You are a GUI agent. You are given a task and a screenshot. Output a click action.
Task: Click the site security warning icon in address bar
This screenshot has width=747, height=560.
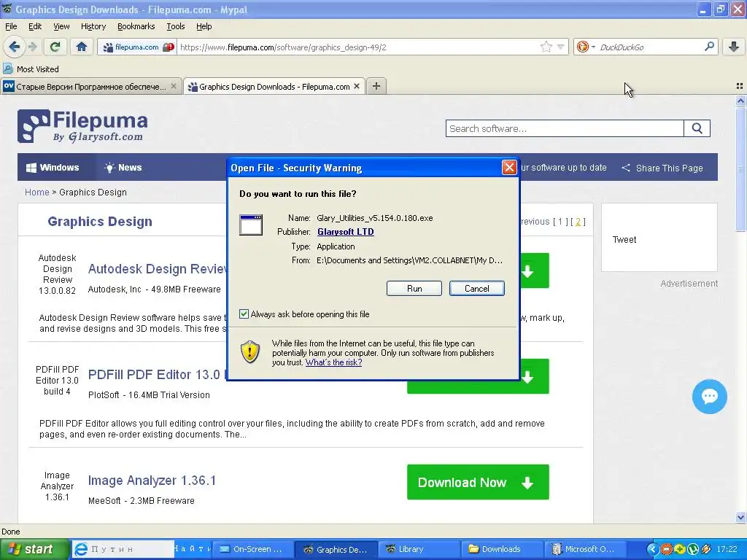coord(169,47)
